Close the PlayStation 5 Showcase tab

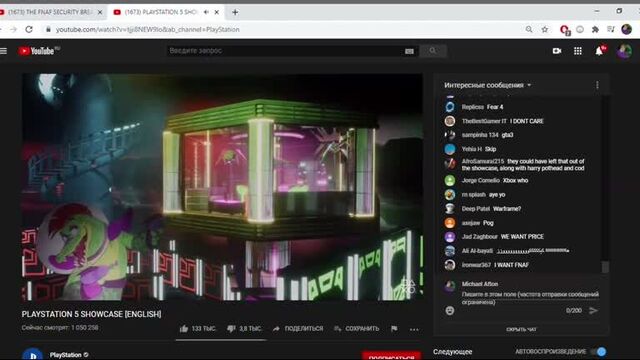[x=217, y=12]
